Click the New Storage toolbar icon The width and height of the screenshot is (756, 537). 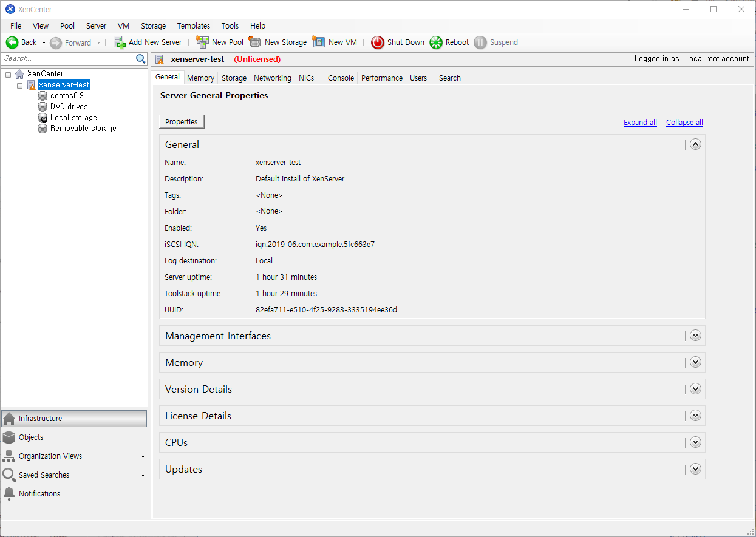(x=255, y=42)
